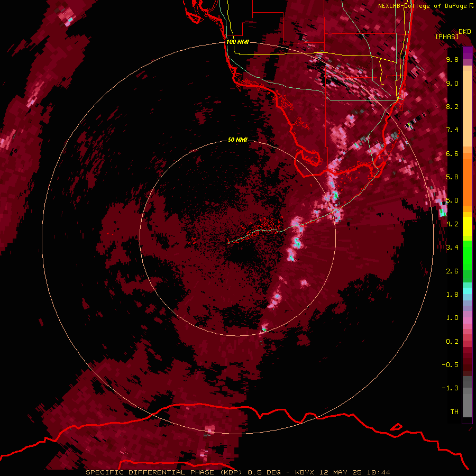Pick the peach band of the color scale
Image resolution: width=476 pixels, height=476 pixels.
(x=467, y=109)
